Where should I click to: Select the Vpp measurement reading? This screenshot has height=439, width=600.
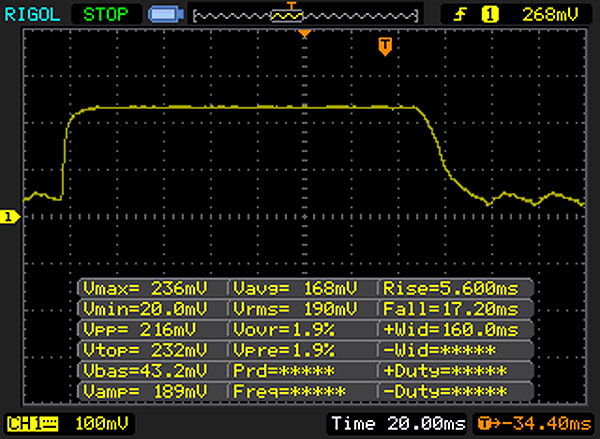153,329
